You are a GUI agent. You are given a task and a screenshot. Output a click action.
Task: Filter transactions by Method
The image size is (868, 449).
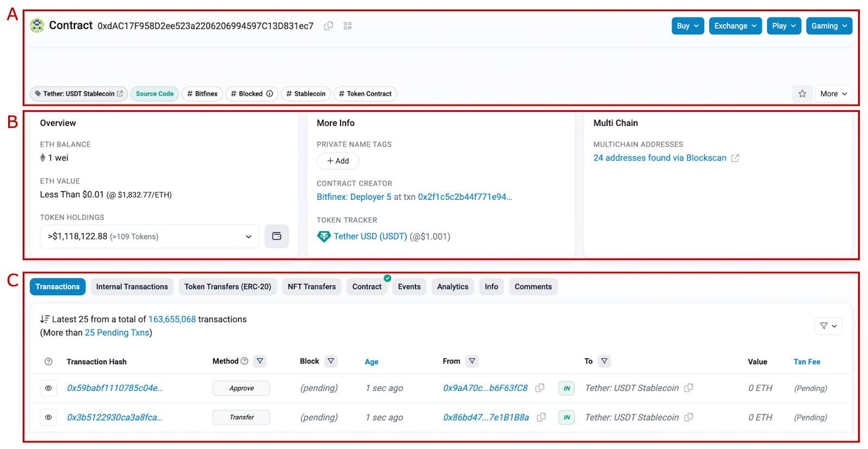(260, 361)
